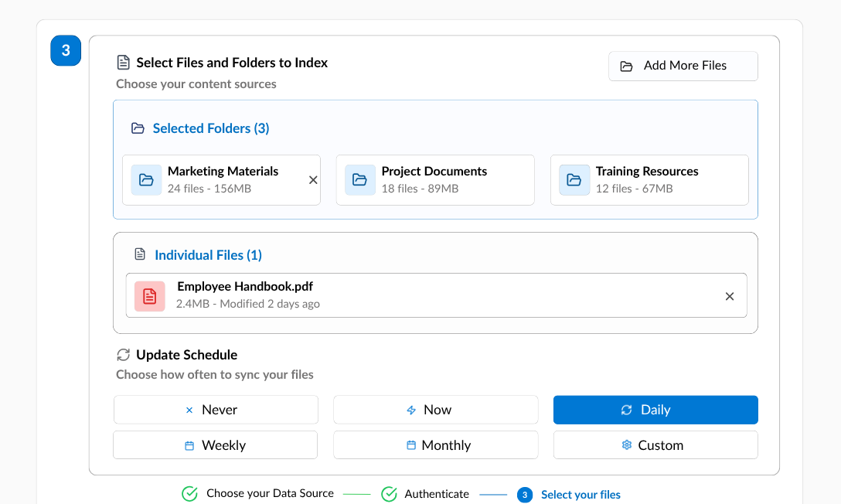Click the 12 files - 67MB text
This screenshot has width=841, height=504.
[x=634, y=189]
